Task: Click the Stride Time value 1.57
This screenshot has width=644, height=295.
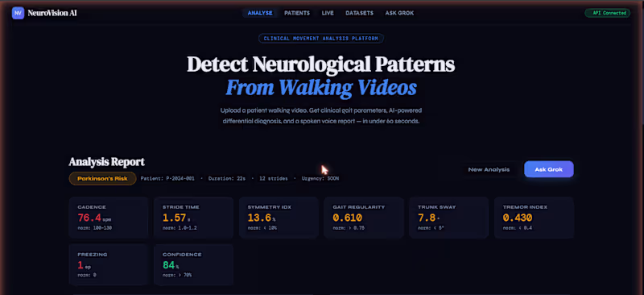Action: pyautogui.click(x=174, y=218)
